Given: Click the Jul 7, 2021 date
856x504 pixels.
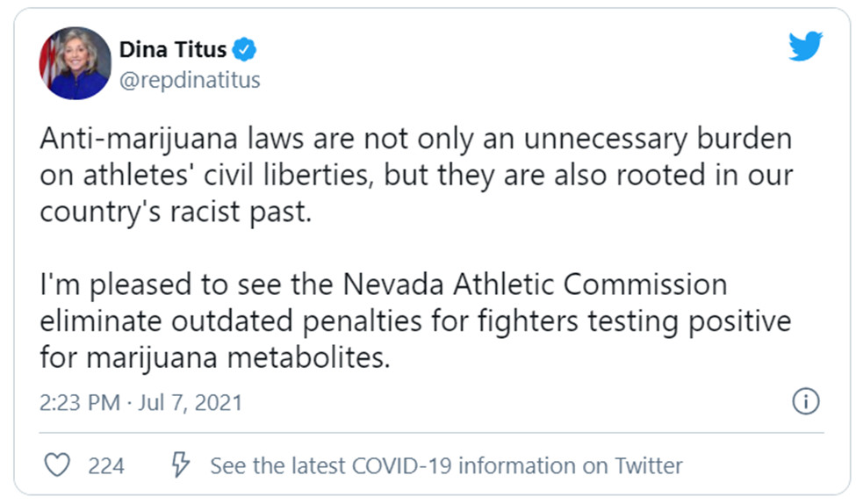Looking at the screenshot, I should pyautogui.click(x=190, y=403).
